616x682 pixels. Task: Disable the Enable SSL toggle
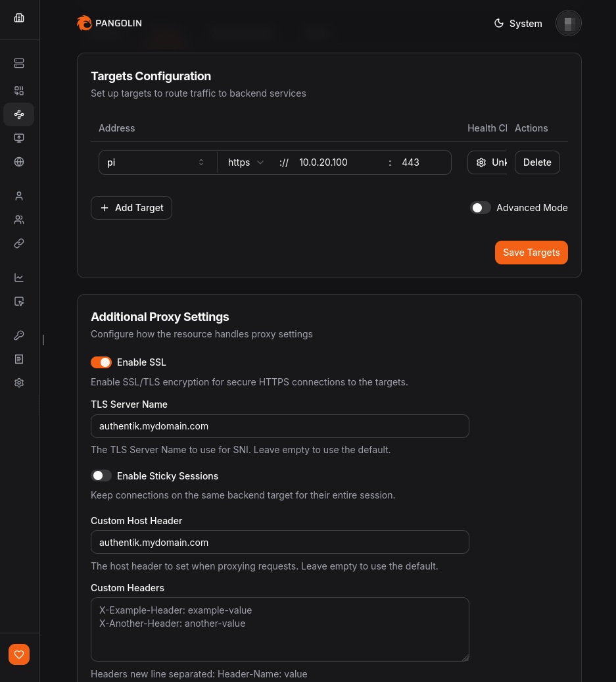[101, 362]
